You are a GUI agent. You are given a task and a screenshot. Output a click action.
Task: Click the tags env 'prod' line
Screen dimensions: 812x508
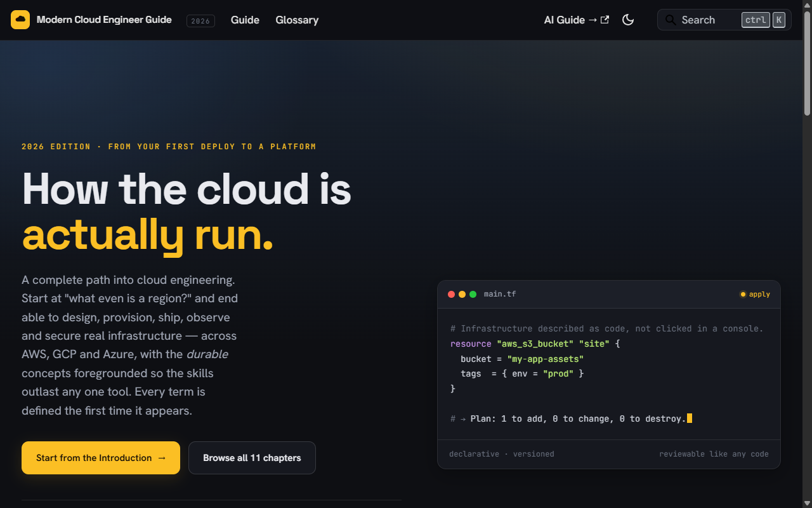tap(522, 373)
